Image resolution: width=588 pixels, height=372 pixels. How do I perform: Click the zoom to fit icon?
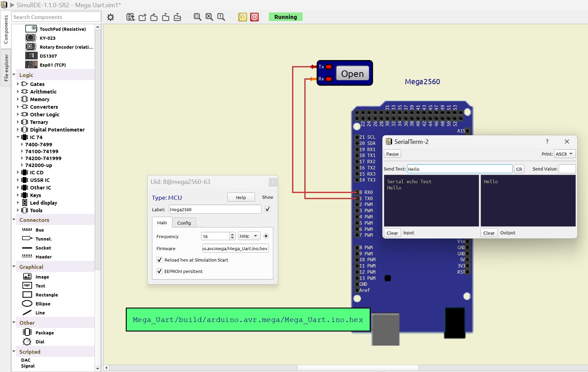(198, 17)
